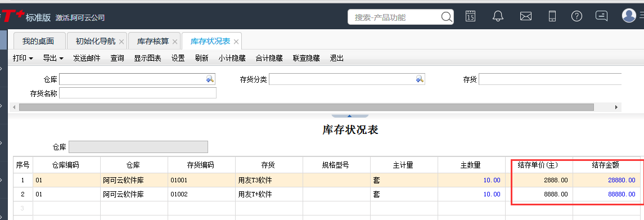Screen dimensions: 644x220
Task: Open notifications bell icon
Action: point(498,16)
